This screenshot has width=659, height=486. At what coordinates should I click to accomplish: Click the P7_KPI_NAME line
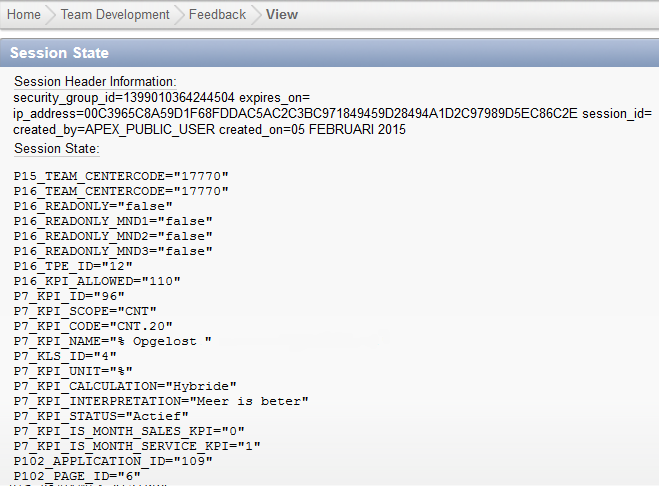coord(113,341)
